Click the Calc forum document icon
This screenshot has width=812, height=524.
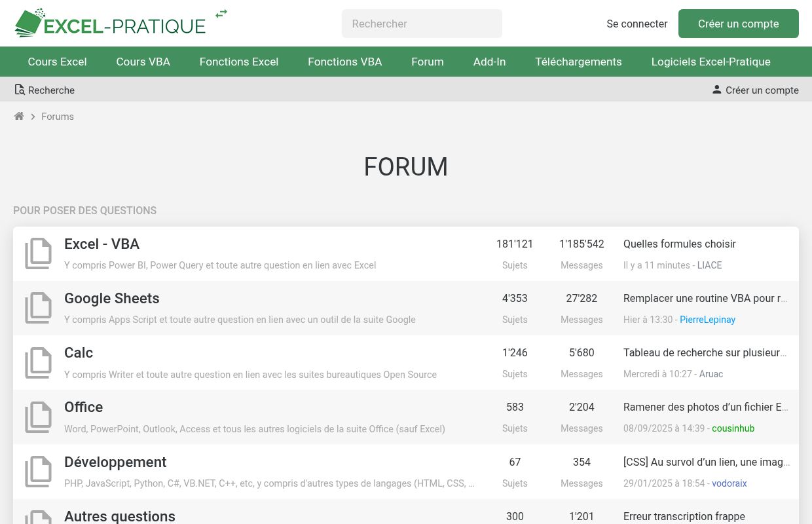coord(38,362)
